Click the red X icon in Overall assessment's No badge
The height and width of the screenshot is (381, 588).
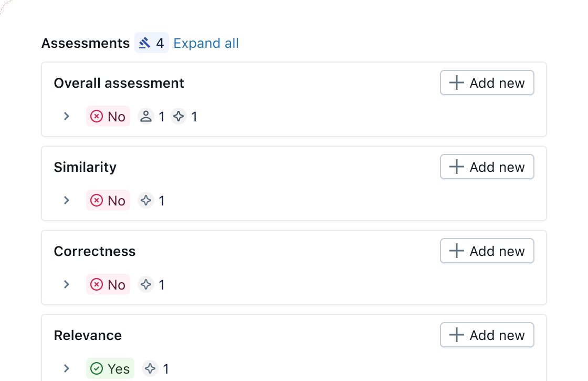[x=96, y=116]
